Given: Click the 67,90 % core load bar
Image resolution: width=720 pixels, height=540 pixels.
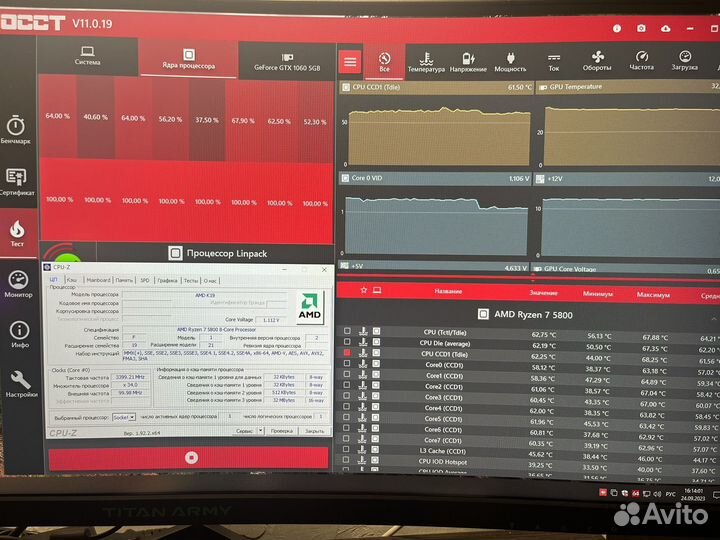Looking at the screenshot, I should (243, 121).
